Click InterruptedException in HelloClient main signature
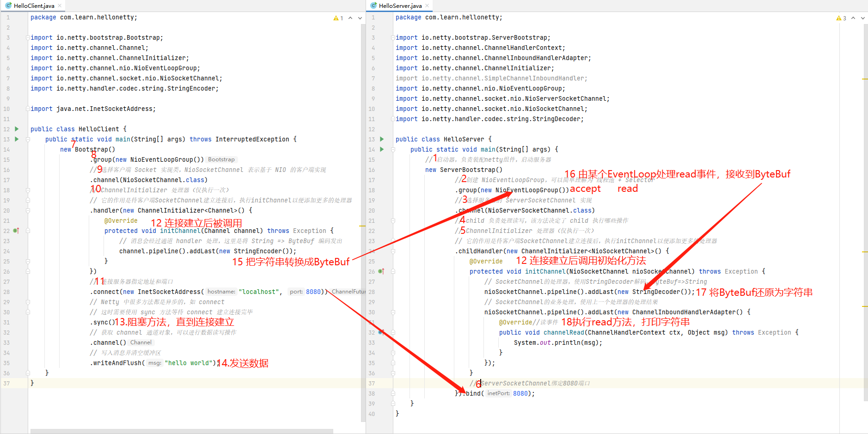The height and width of the screenshot is (434, 868). [x=252, y=139]
